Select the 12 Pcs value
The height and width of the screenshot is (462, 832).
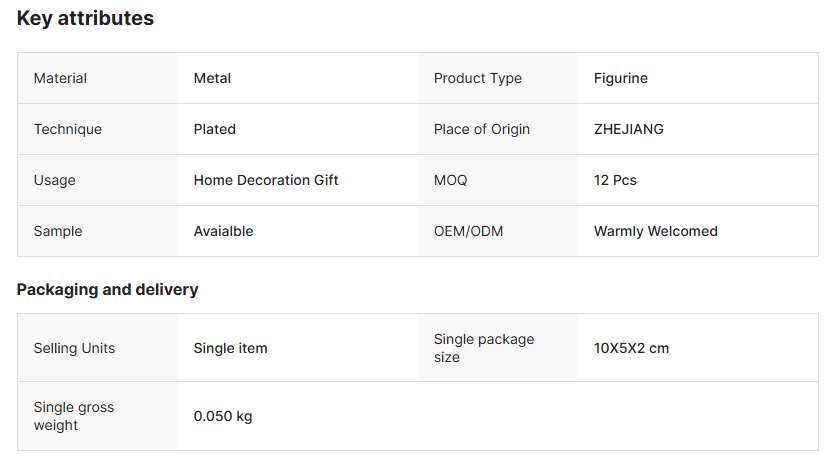tap(615, 180)
